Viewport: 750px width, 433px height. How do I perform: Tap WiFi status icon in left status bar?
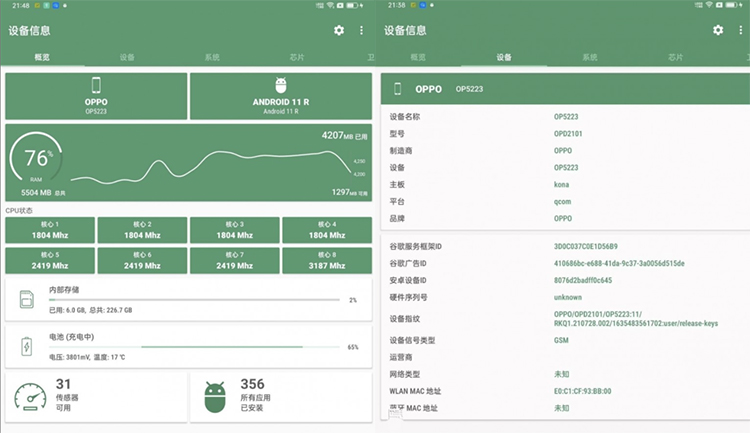click(x=330, y=5)
